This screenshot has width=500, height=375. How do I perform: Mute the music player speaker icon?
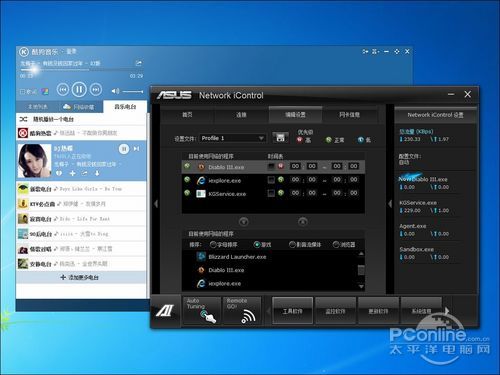(115, 91)
